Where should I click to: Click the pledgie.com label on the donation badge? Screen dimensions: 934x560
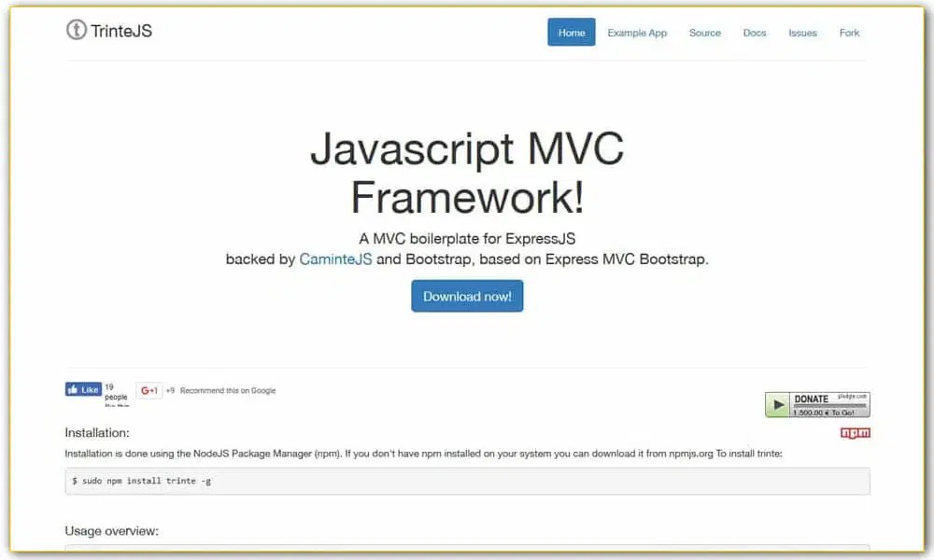pyautogui.click(x=855, y=396)
